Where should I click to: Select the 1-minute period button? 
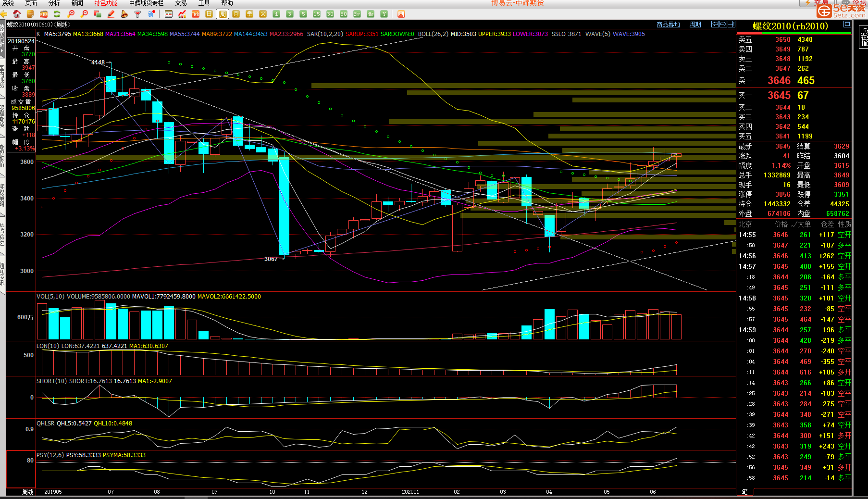point(276,14)
